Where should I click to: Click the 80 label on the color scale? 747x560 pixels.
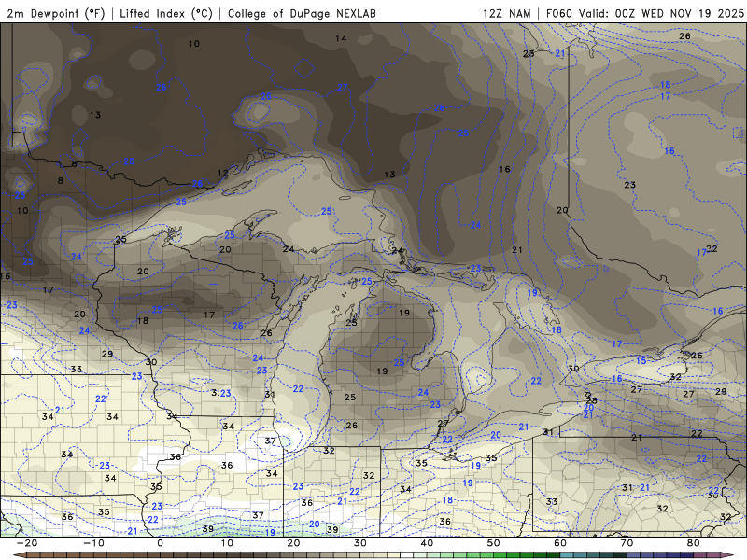[x=694, y=543]
